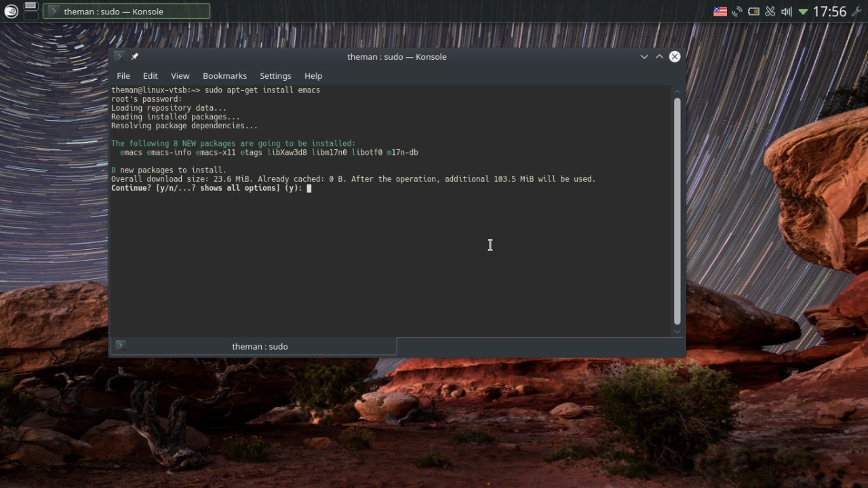
Task: Click the 'Loading repository data...' line
Action: pyautogui.click(x=169, y=108)
